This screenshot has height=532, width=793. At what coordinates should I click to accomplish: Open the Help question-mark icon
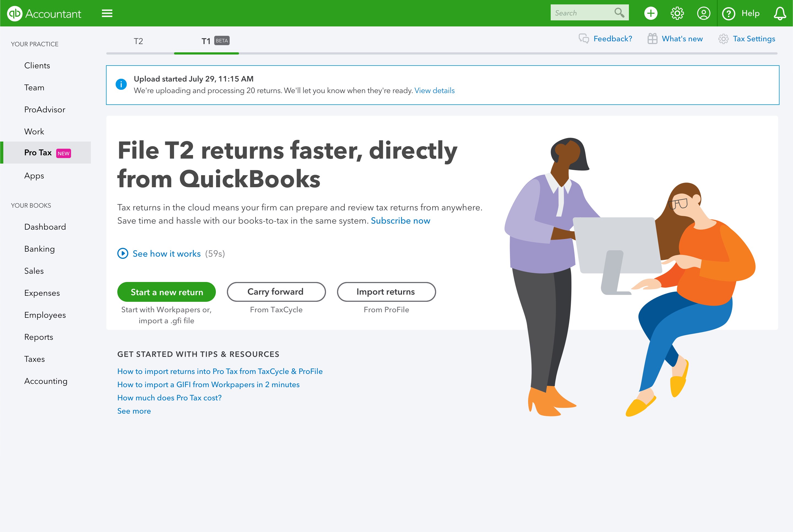point(728,13)
